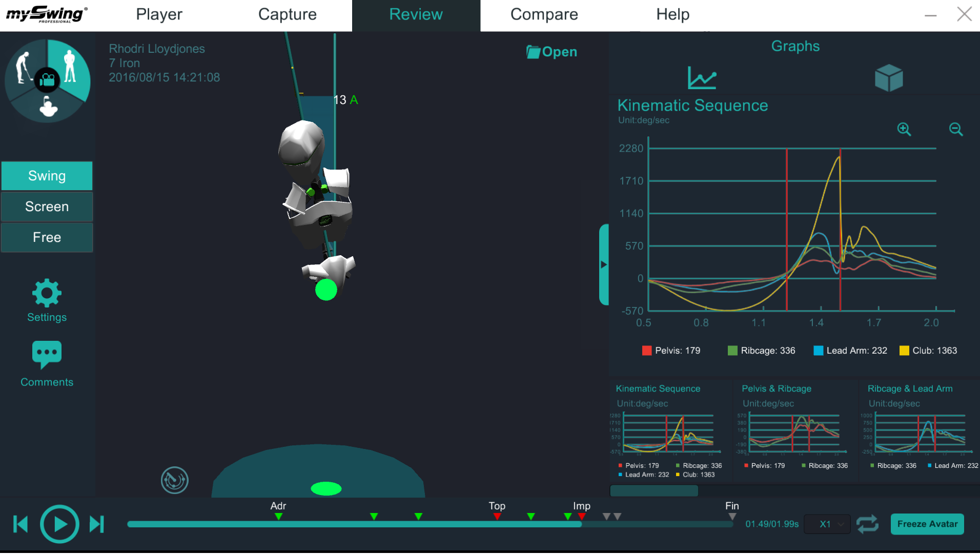Click the green ball marker on the avatar

tap(326, 290)
